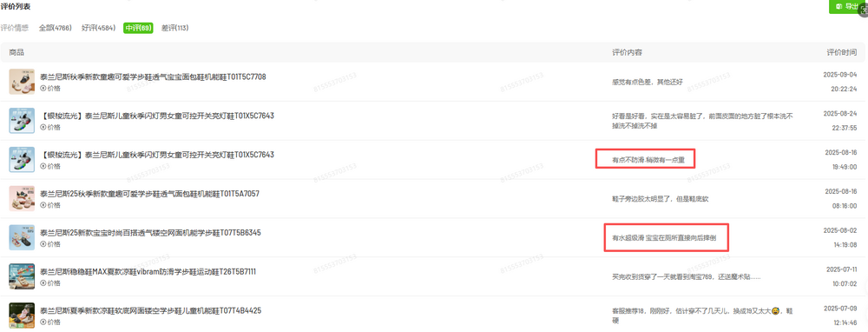
Task: Click price icon for T07T5B6345 shoe
Action: point(43,244)
